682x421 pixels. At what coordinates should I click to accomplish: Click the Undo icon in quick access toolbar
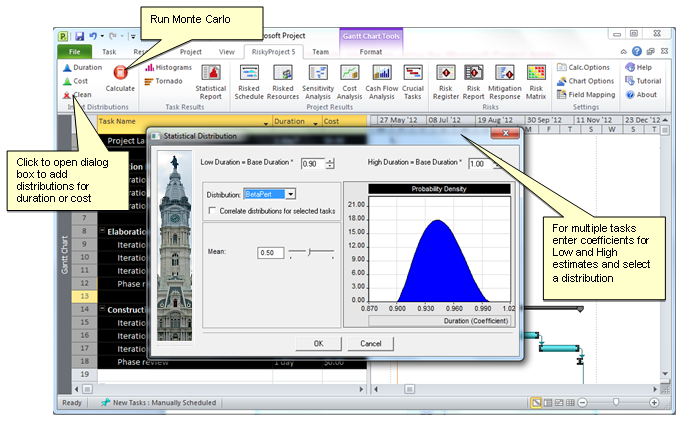pos(93,36)
